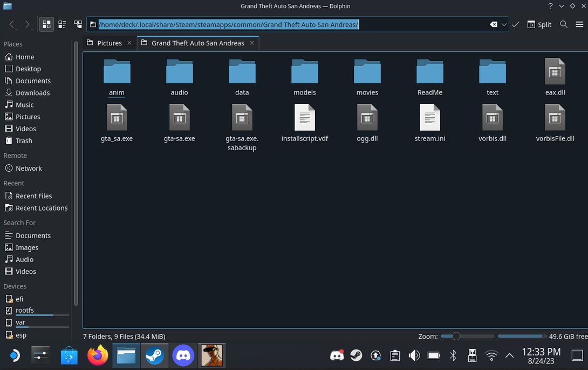Open the Discover store from taskbar

coord(69,355)
